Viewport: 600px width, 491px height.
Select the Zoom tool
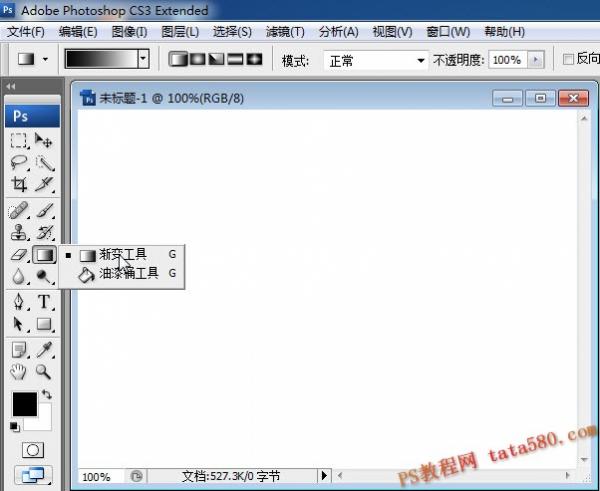coord(44,372)
